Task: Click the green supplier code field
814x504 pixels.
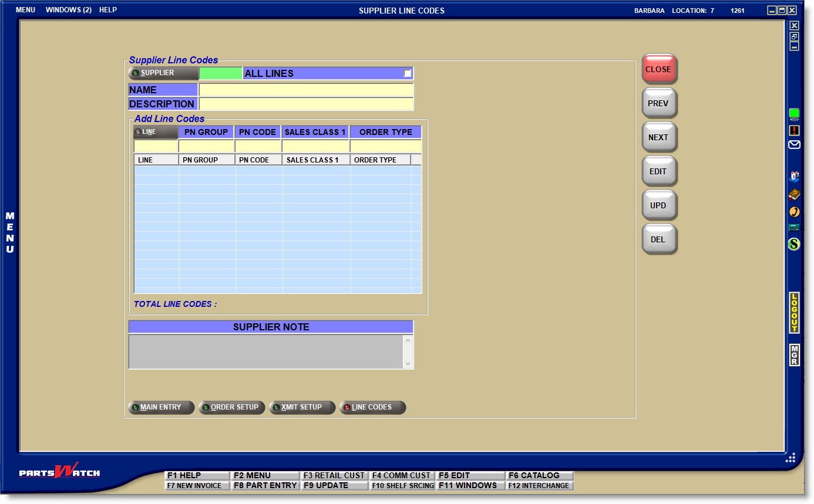Action: (220, 73)
